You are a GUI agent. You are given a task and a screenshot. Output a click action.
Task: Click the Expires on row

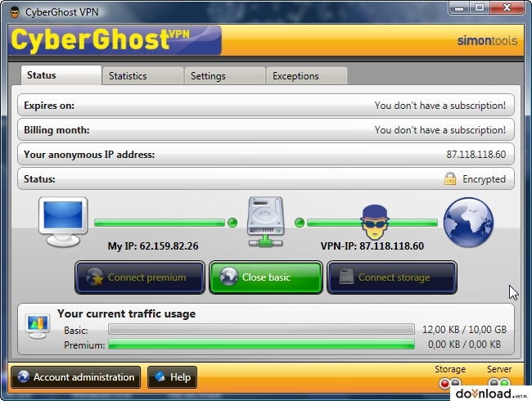click(266, 106)
